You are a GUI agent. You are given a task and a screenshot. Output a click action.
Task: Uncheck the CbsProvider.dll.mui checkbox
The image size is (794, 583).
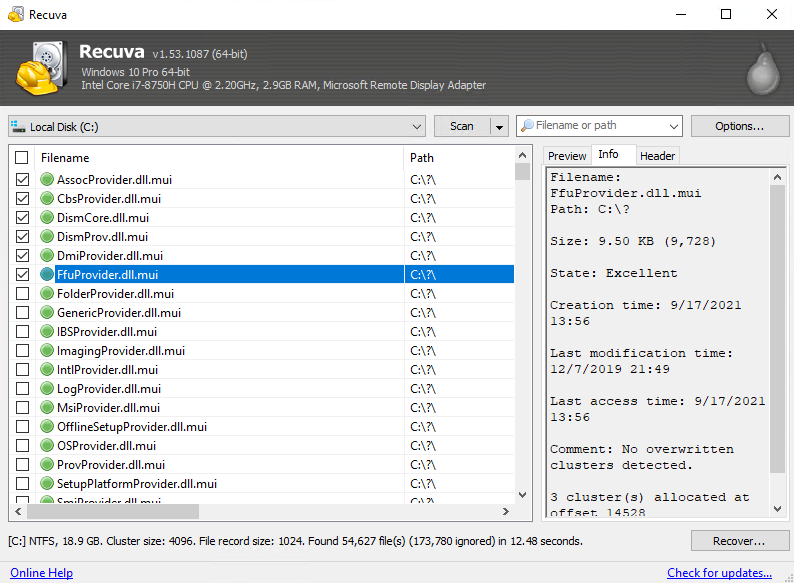(22, 199)
